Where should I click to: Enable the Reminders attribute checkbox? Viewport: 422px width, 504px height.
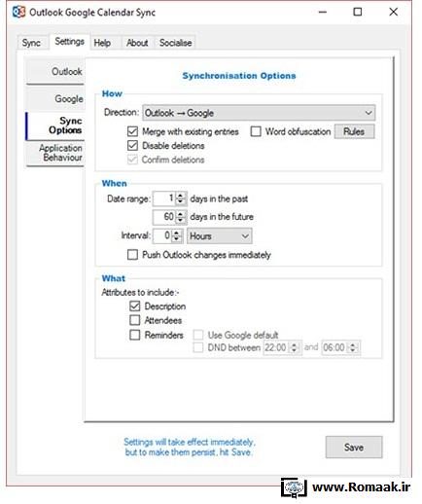135,335
